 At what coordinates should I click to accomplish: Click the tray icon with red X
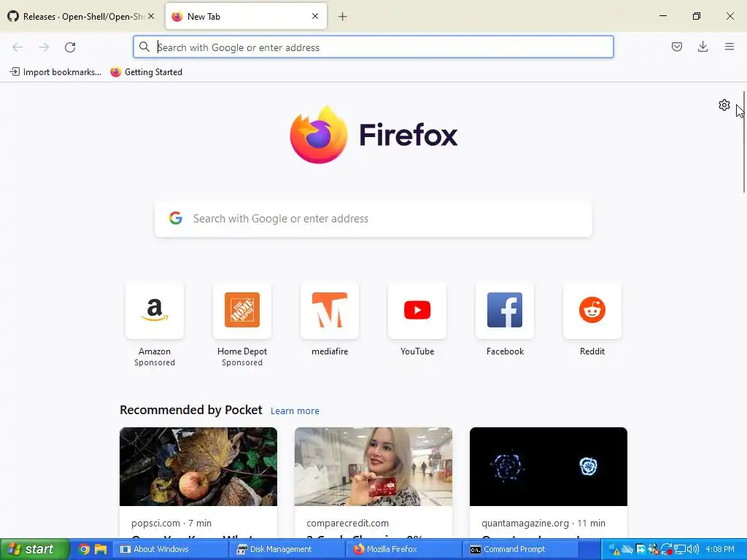[654, 550]
